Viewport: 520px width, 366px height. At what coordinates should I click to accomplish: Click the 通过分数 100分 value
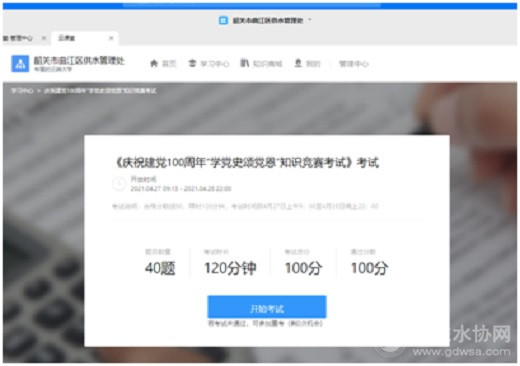[369, 268]
